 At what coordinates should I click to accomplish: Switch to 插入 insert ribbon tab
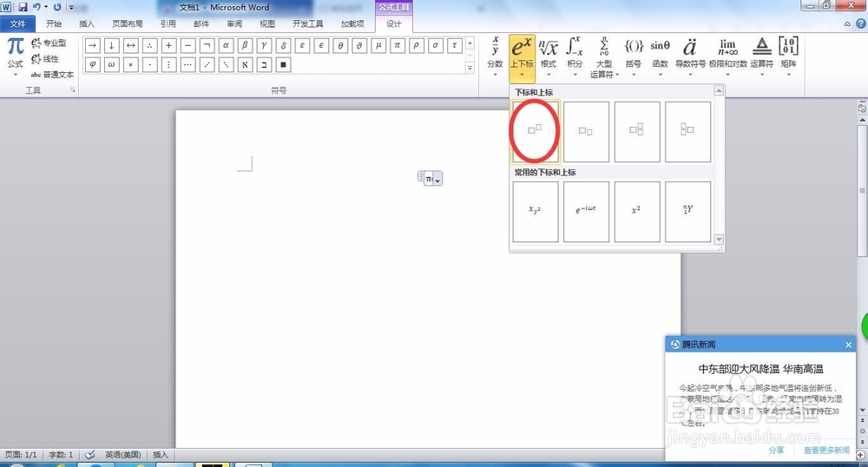pyautogui.click(x=87, y=23)
